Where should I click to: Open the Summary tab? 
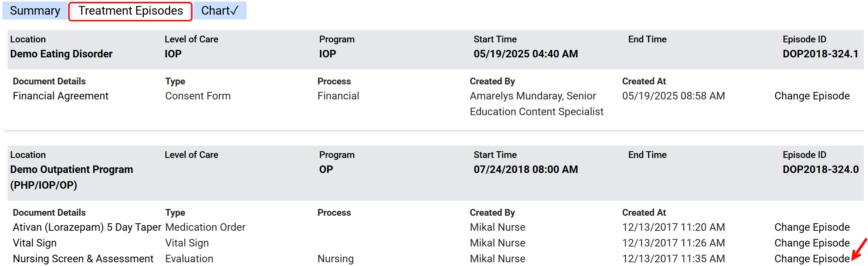point(35,11)
